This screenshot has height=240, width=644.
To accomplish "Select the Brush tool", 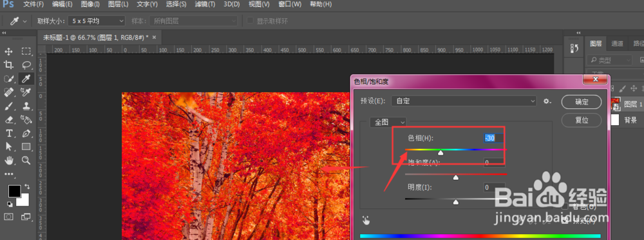I will click(8, 106).
